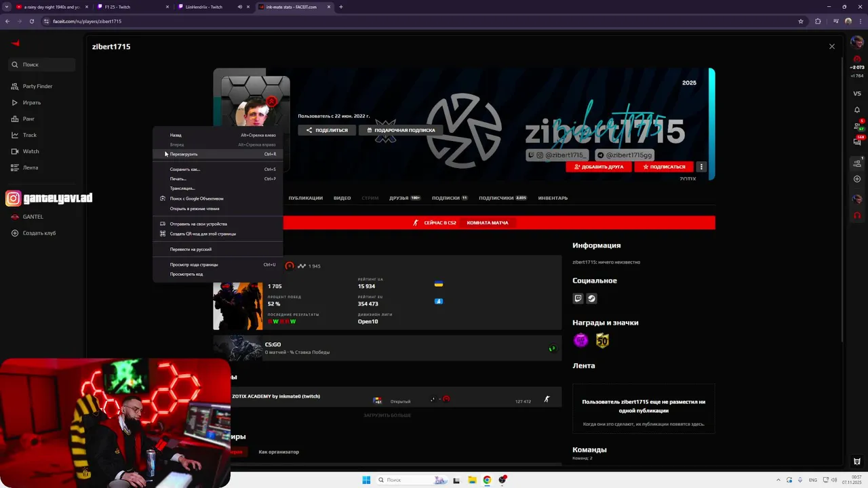Open the Комната матча button
This screenshot has height=488, width=868.
pos(488,223)
